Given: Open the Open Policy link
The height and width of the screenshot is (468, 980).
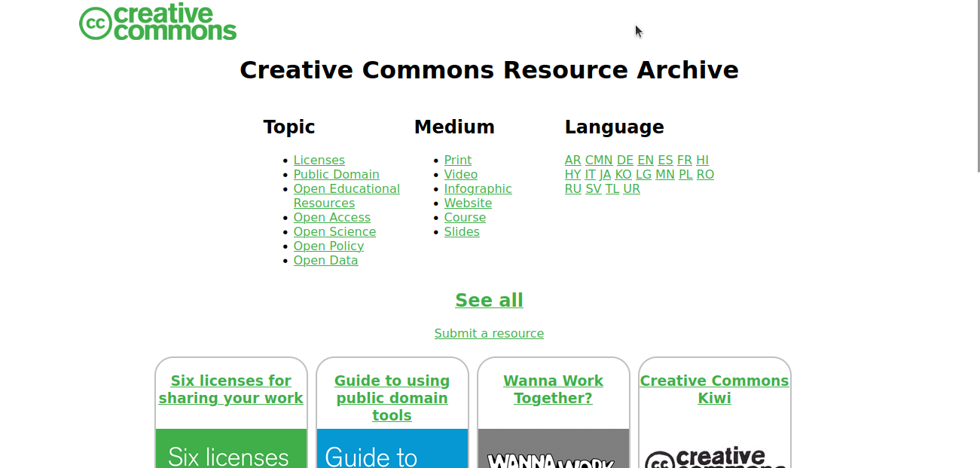Looking at the screenshot, I should pyautogui.click(x=328, y=246).
